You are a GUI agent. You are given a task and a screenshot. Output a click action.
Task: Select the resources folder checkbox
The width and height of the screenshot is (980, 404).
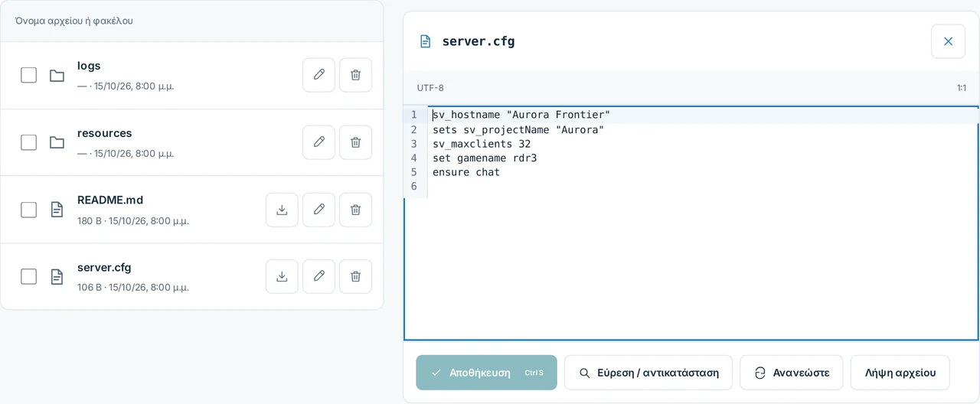(x=28, y=142)
